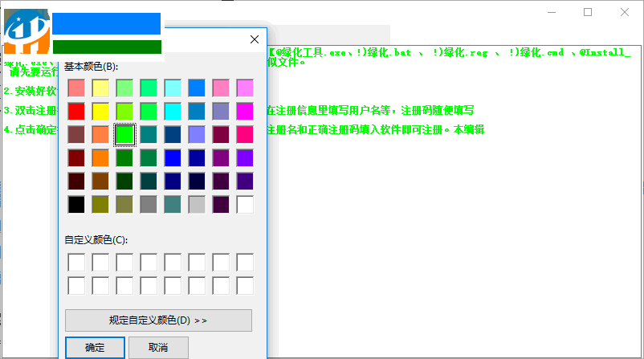Click the green text line starting 在注册信息里填写用户名
This screenshot has height=359, width=644.
pyautogui.click(x=370, y=110)
